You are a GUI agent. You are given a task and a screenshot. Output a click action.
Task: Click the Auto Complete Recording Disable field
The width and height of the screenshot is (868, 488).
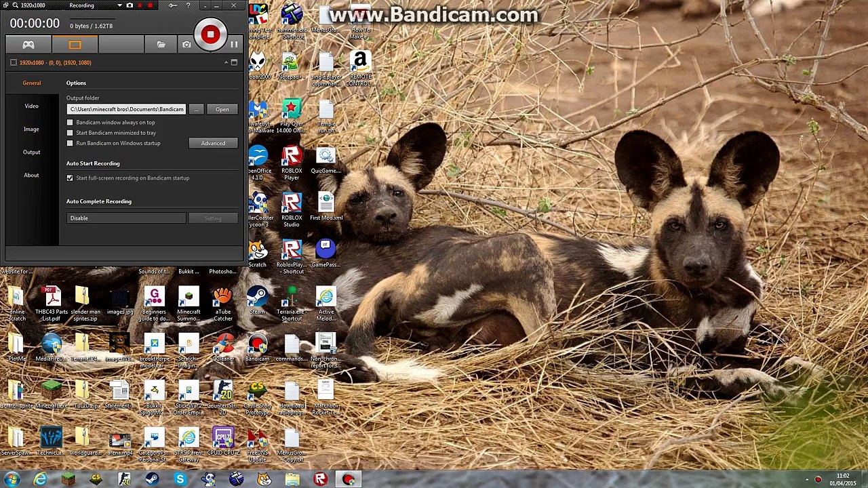click(x=126, y=218)
